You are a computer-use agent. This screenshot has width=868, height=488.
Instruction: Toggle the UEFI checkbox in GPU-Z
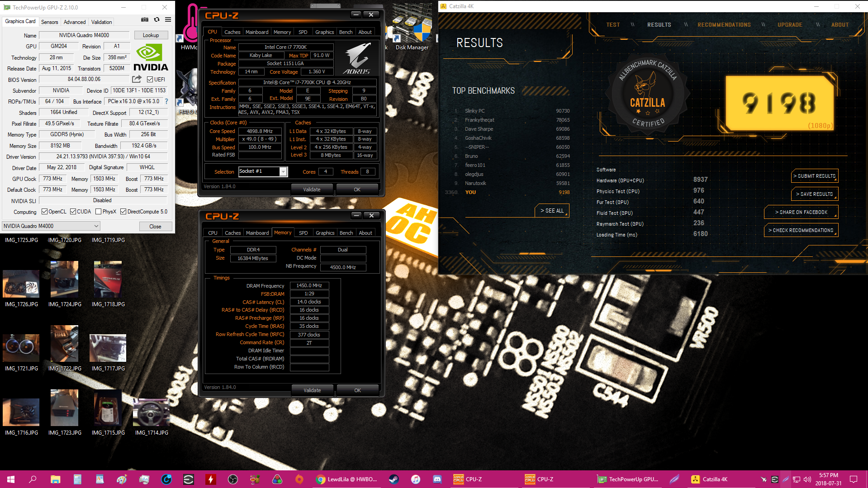point(150,79)
